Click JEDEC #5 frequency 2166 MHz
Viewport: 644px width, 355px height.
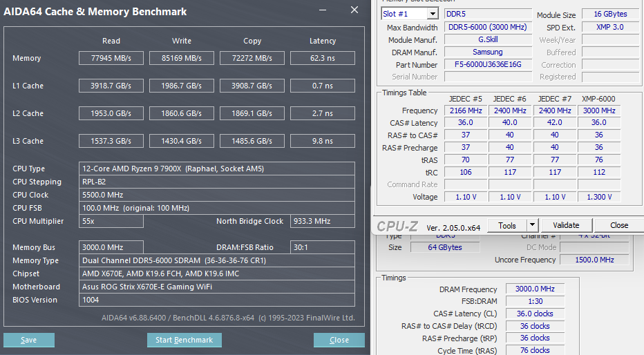[x=466, y=111]
